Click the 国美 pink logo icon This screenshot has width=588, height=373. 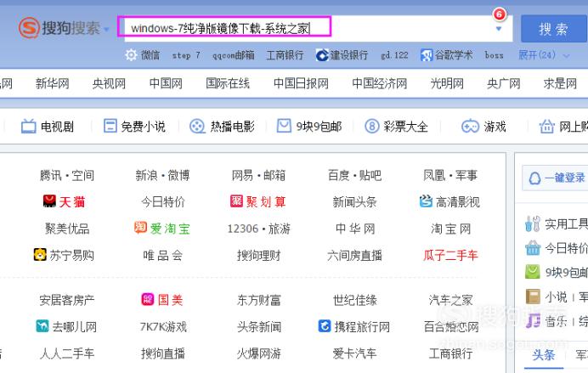point(147,299)
